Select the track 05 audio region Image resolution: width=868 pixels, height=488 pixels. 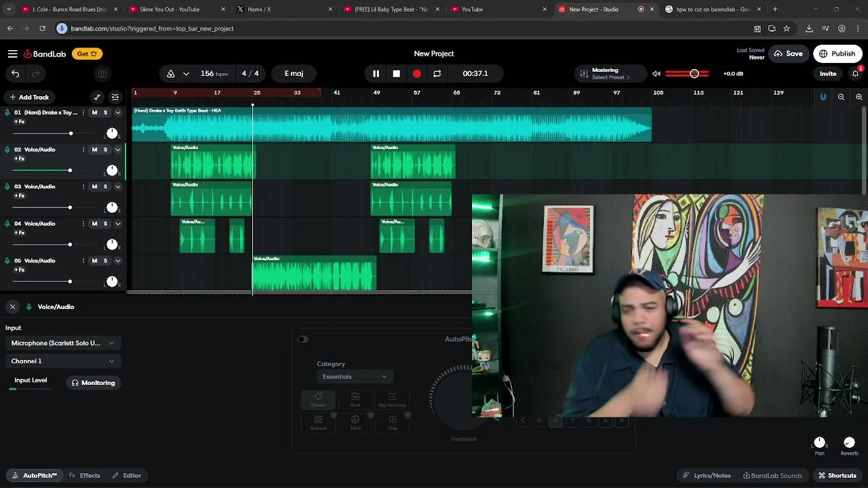pyautogui.click(x=314, y=273)
